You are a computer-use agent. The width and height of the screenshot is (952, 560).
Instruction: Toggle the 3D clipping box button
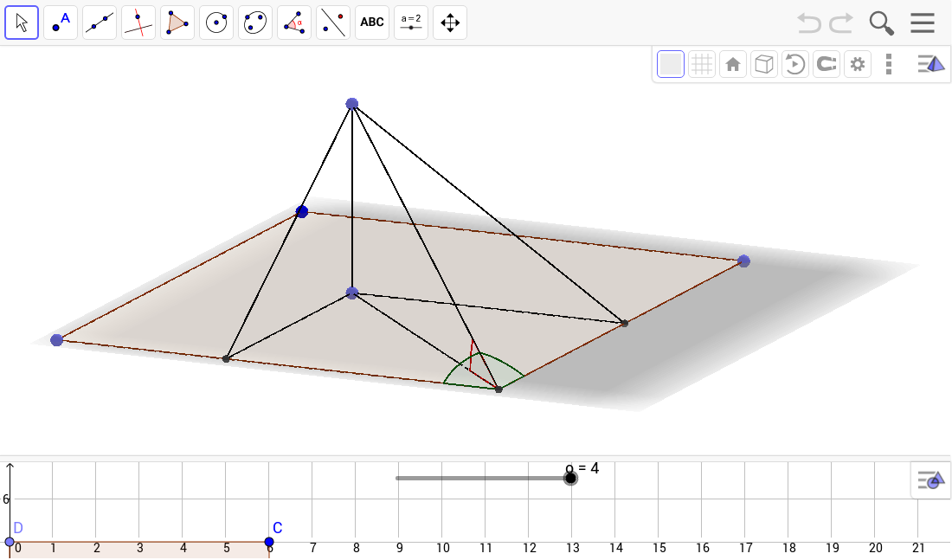(x=764, y=64)
